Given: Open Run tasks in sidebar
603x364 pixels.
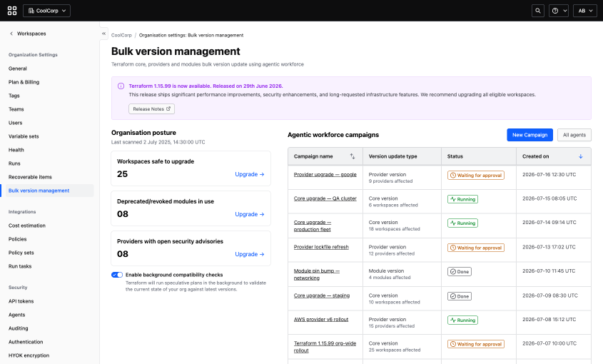Looking at the screenshot, I should coord(20,266).
